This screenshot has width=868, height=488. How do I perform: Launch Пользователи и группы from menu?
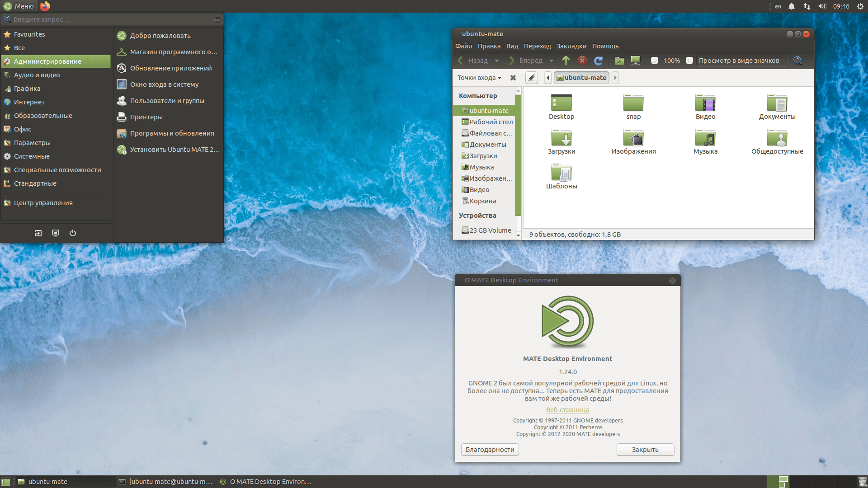click(x=168, y=101)
